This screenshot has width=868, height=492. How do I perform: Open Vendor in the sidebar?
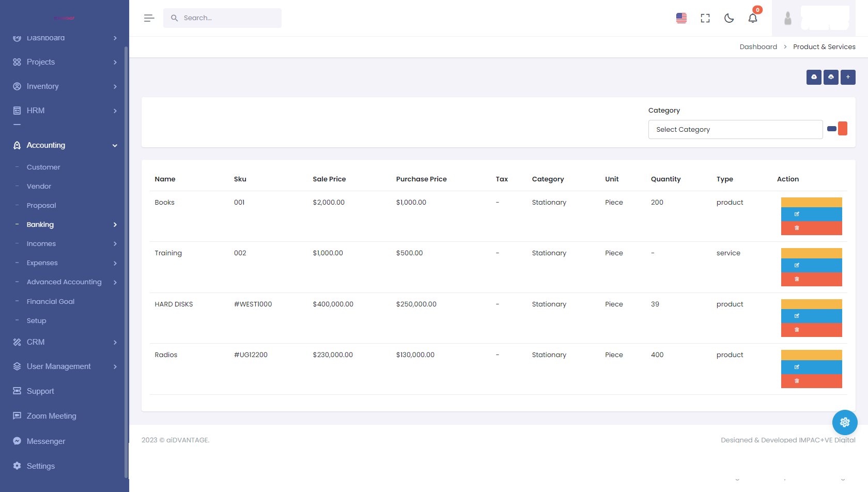(39, 187)
